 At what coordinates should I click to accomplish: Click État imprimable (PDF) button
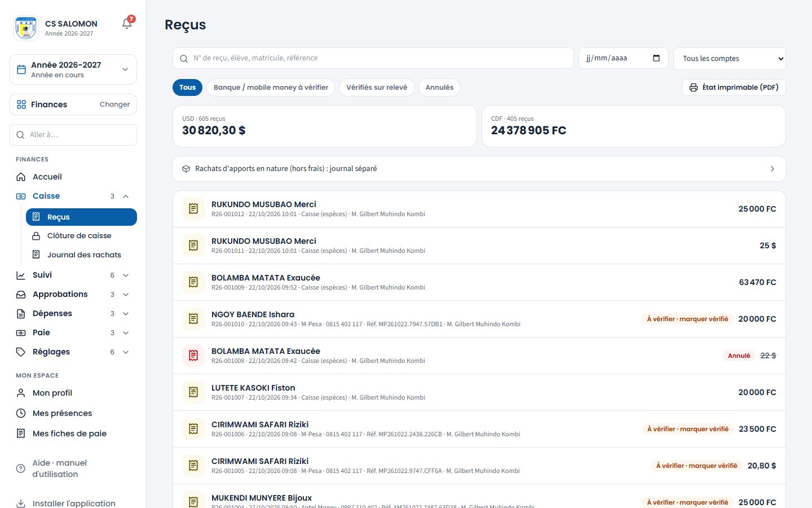[734, 87]
